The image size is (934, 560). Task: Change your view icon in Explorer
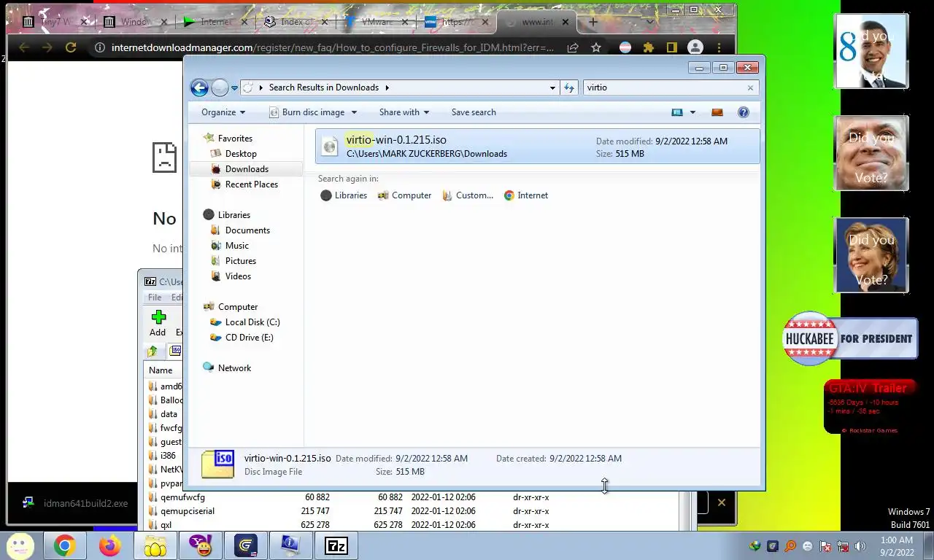[x=677, y=112]
